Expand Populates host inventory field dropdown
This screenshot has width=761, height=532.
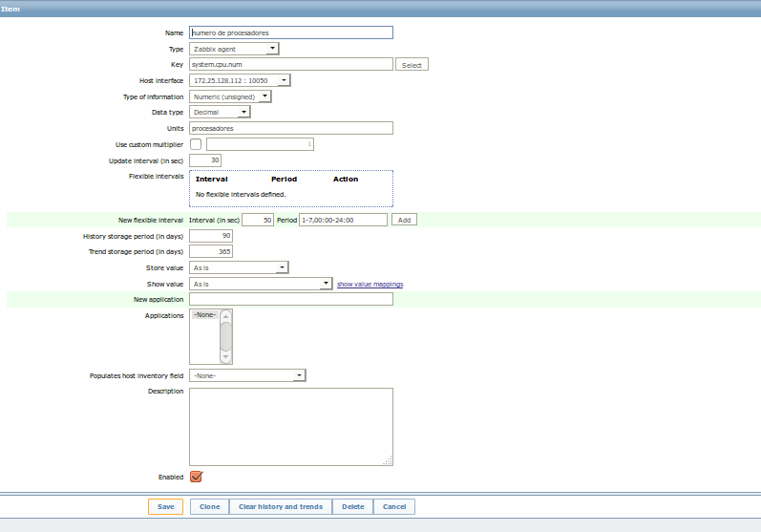point(247,375)
